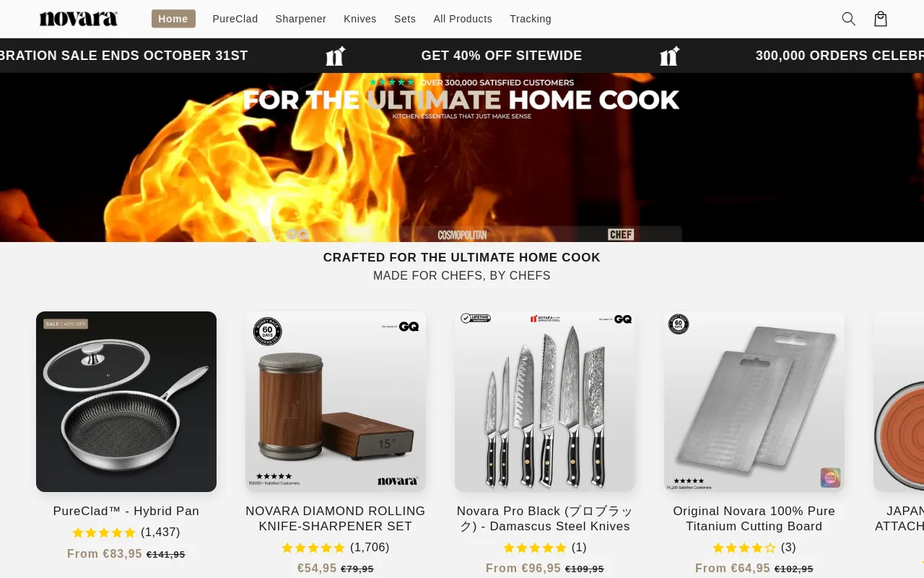Open PureClad Hybrid Pan product title
This screenshot has width=924, height=578.
[126, 511]
